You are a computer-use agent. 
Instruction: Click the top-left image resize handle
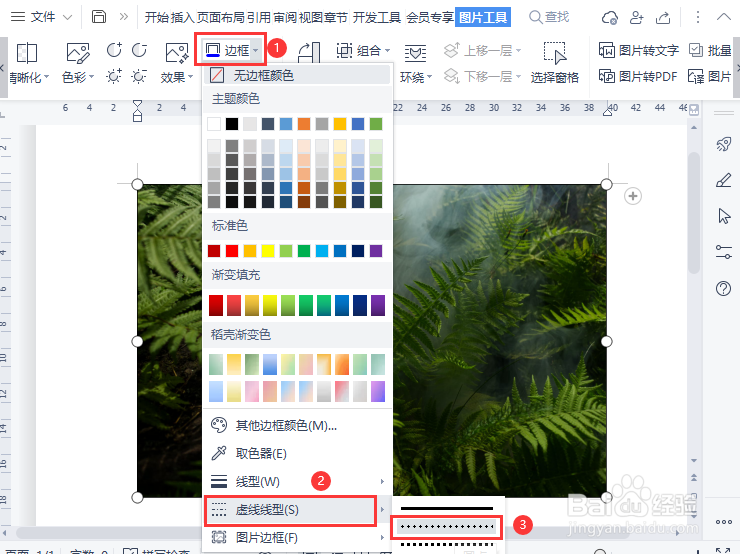pyautogui.click(x=137, y=184)
